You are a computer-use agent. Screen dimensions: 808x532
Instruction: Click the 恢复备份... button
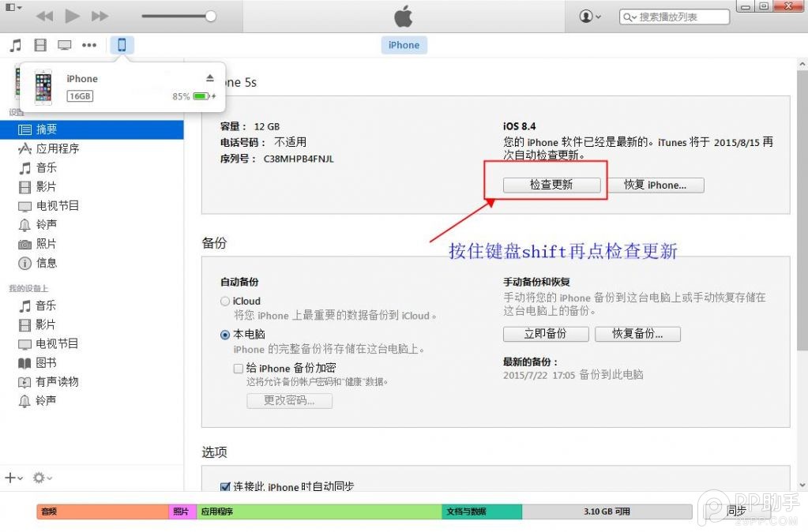coord(637,334)
